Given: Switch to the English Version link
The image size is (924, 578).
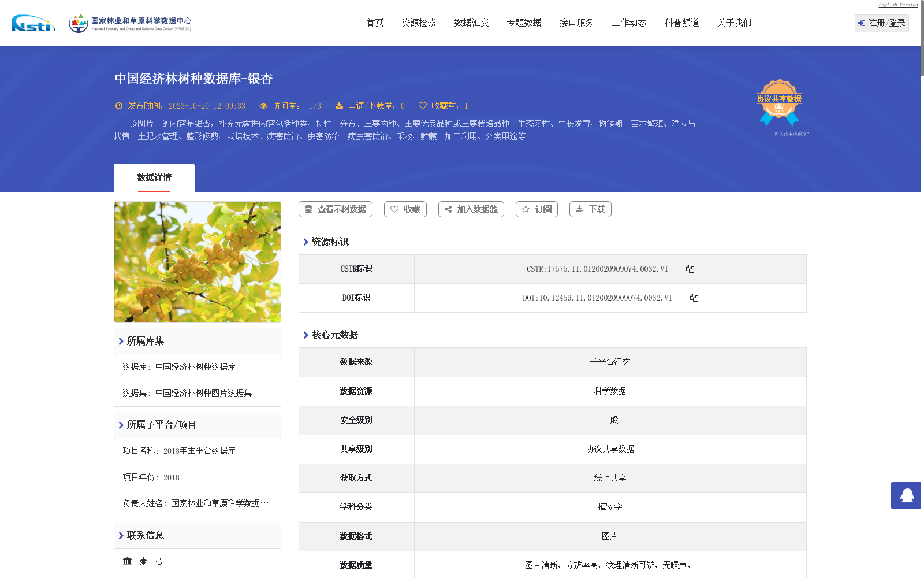Looking at the screenshot, I should [898, 5].
